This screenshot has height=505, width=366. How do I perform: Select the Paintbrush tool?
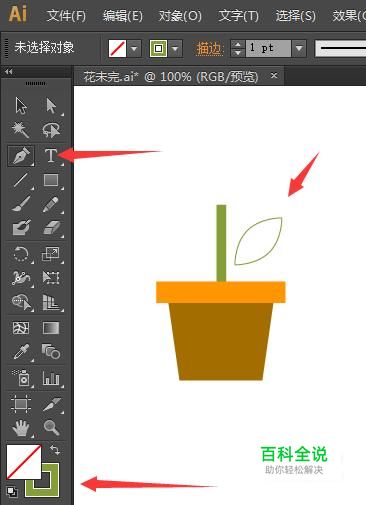point(21,204)
